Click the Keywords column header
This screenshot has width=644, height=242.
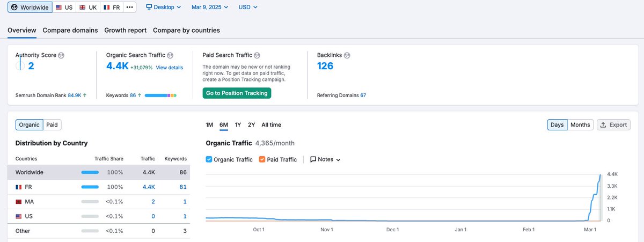pyautogui.click(x=175, y=159)
